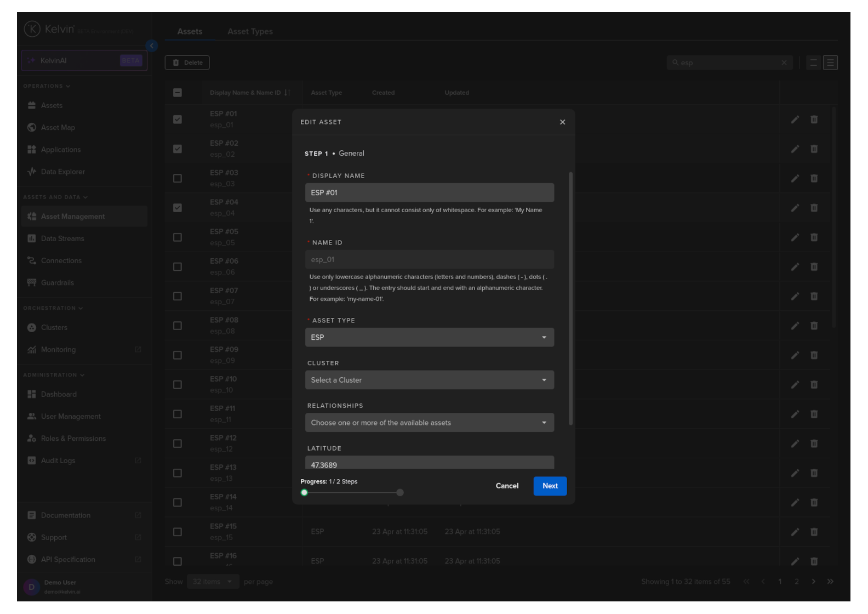Collapse the sidebar with the chevron button
This screenshot has height=614, width=868.
tap(152, 46)
